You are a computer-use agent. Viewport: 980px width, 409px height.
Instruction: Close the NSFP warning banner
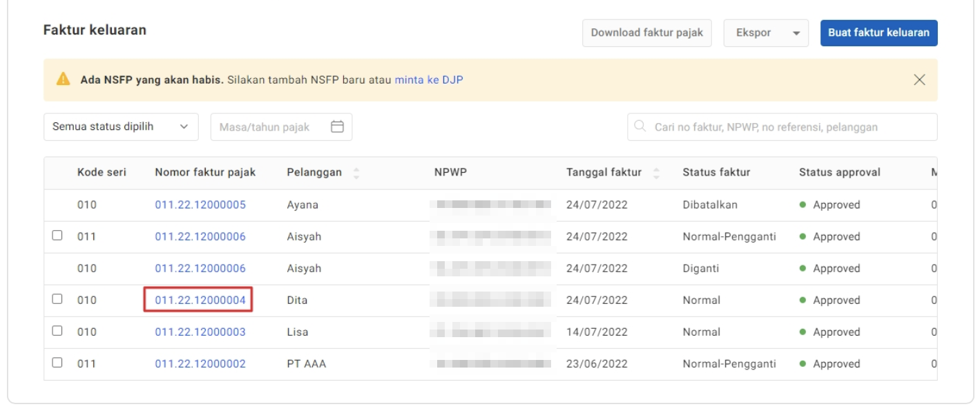[919, 79]
